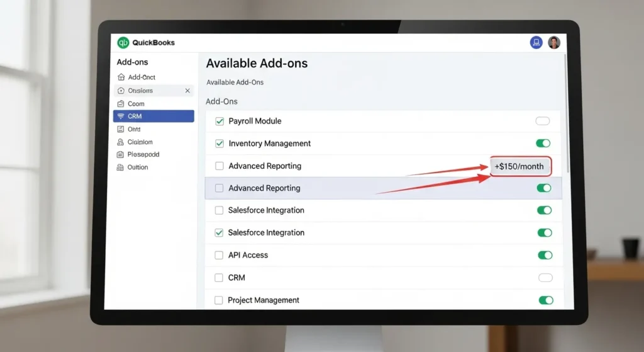Disable the Inventory Management toggle switch
Image resolution: width=644 pixels, height=352 pixels.
543,144
